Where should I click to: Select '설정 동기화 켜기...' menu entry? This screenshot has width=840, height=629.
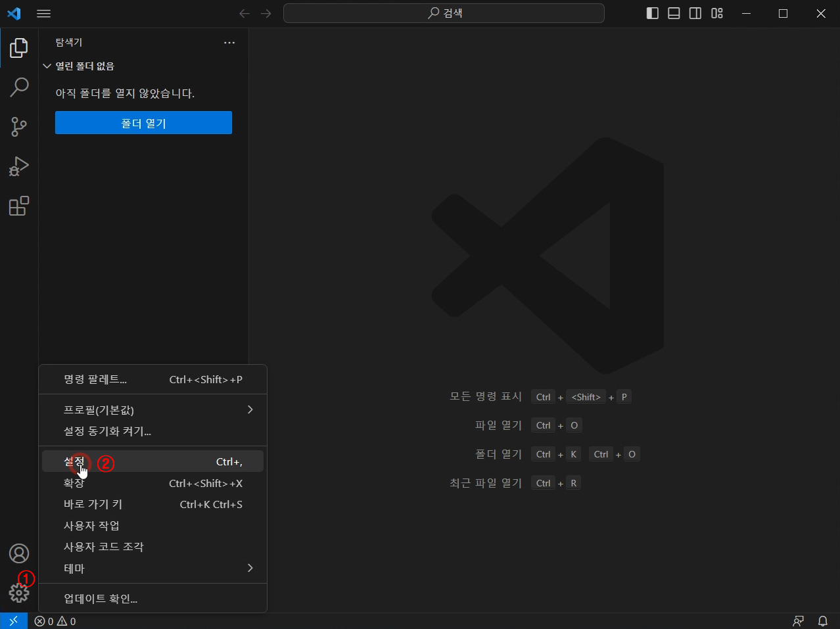152,431
